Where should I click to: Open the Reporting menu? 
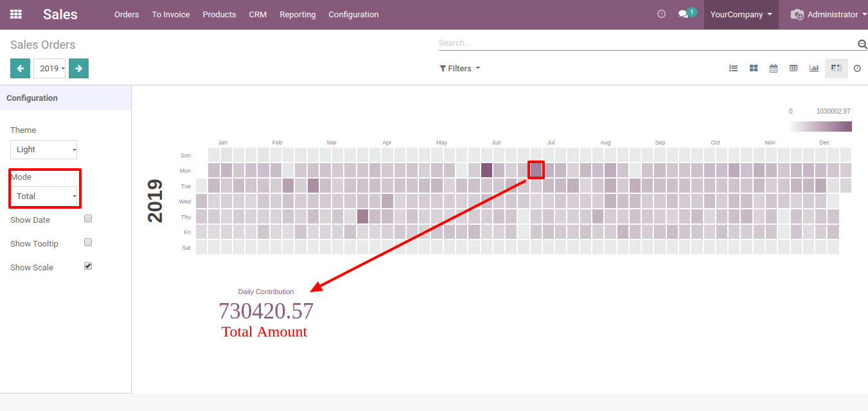[297, 14]
